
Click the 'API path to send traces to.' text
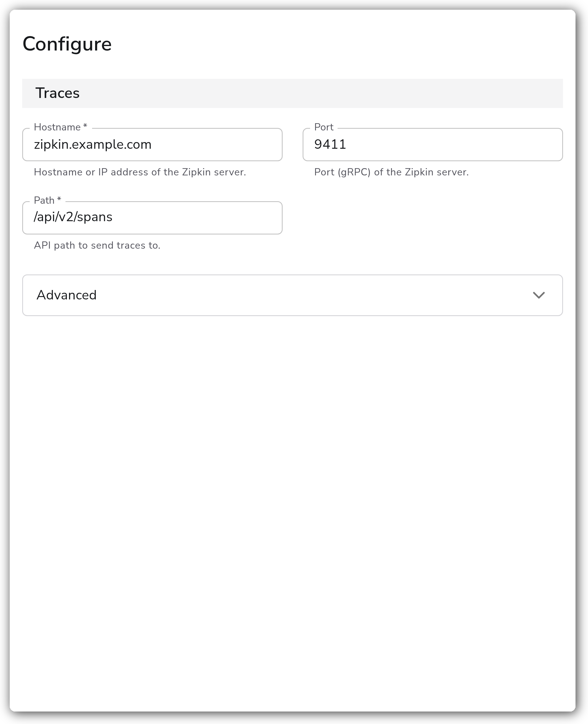pos(97,245)
